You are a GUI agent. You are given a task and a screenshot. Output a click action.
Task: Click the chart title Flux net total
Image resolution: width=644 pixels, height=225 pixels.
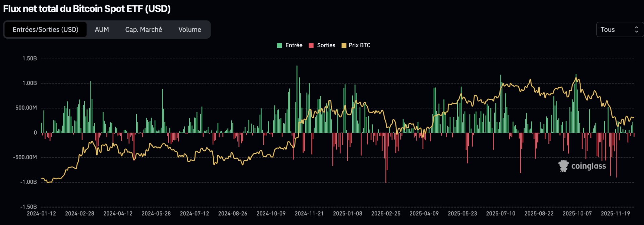(x=87, y=9)
